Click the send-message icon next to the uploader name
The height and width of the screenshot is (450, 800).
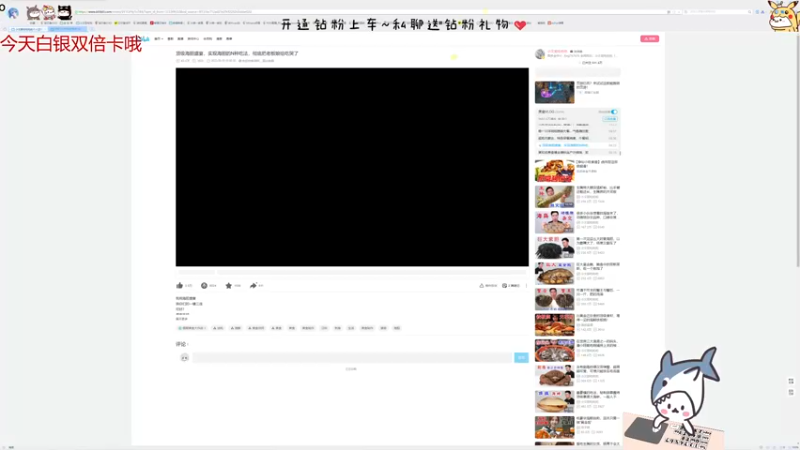571,52
